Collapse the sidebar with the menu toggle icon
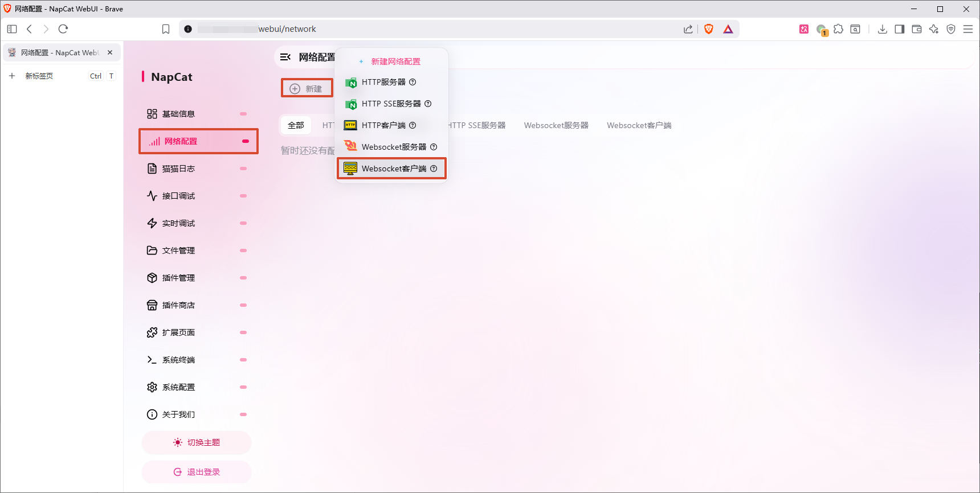Screen dimensions: 980x493 pos(285,57)
